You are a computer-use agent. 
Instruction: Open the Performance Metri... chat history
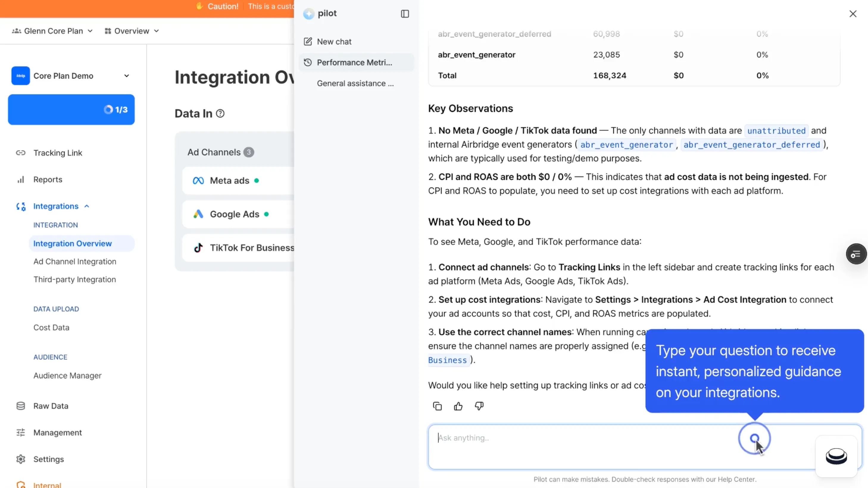tap(354, 62)
